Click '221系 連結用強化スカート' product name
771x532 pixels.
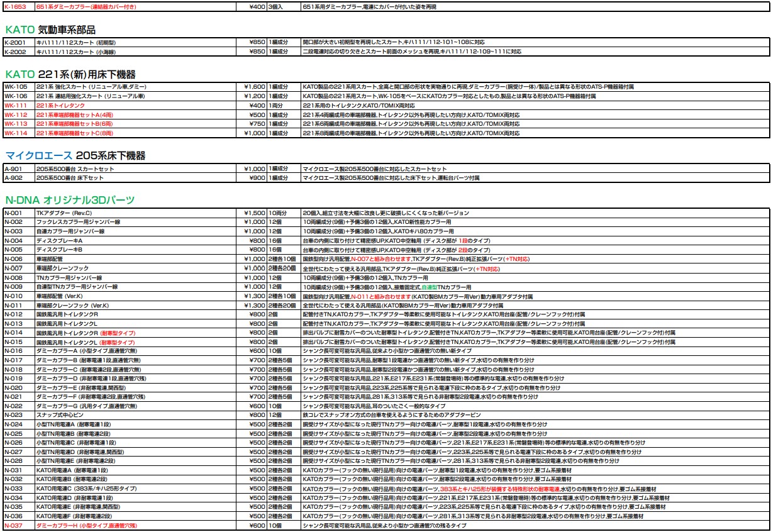[68, 96]
